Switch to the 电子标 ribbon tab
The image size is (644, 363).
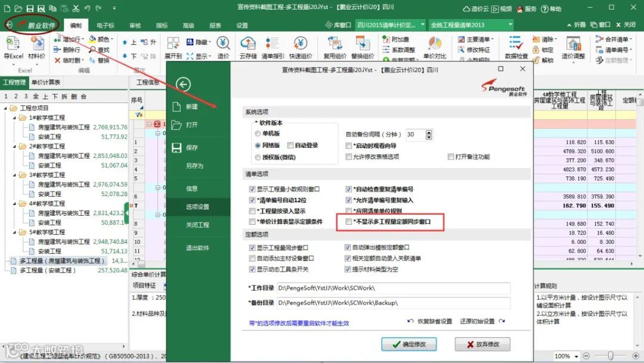106,26
